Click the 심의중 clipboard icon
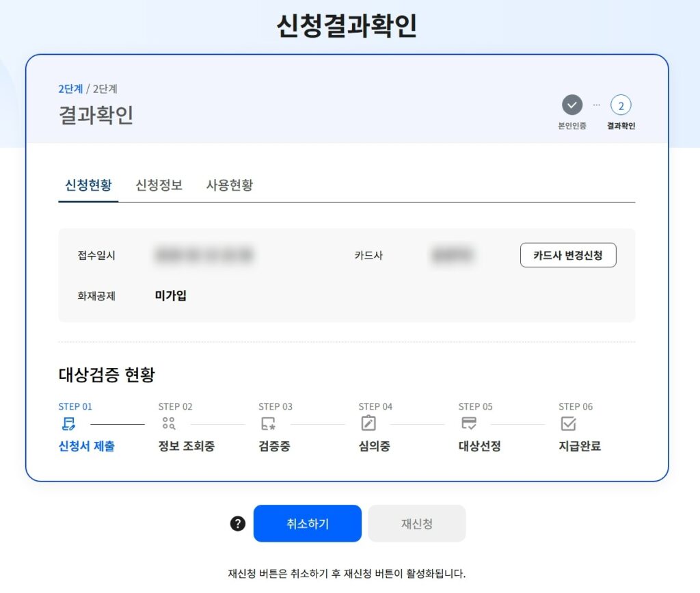The image size is (700, 593). [368, 424]
